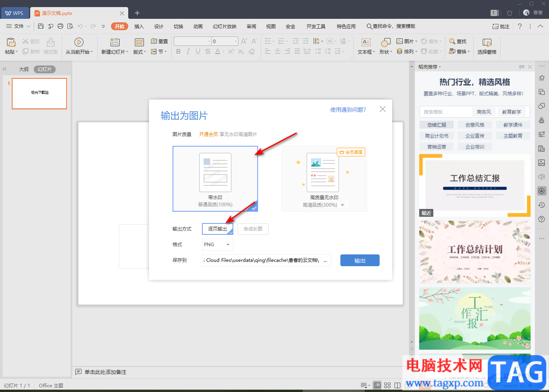Open a new tab with plus button

pos(137,13)
